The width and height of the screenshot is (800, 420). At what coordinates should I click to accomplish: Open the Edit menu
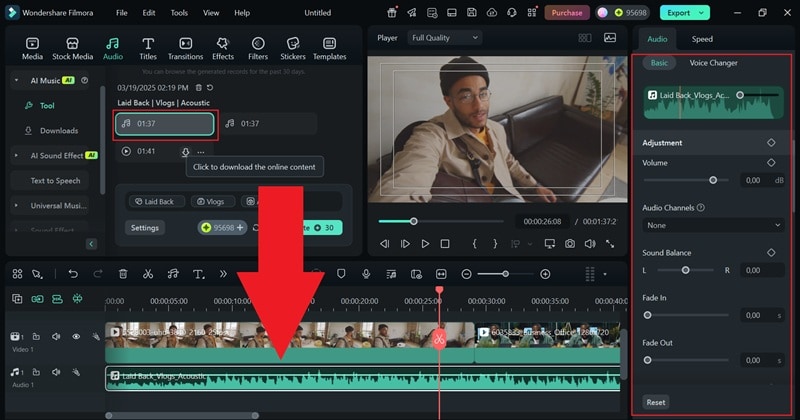click(x=149, y=13)
